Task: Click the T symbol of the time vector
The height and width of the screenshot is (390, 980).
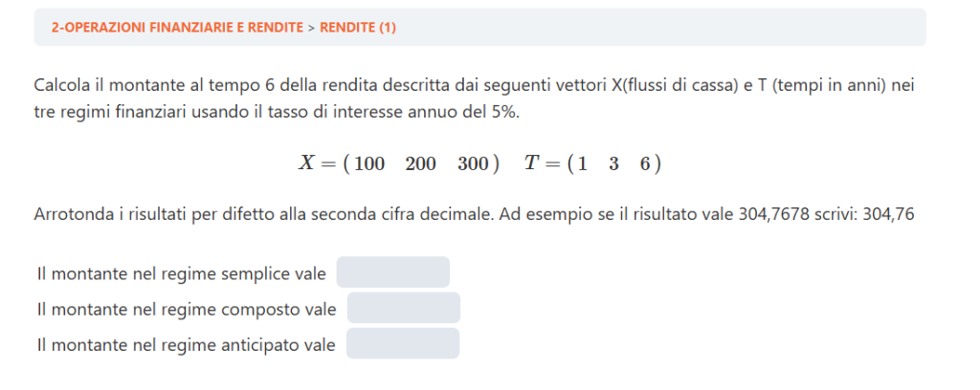Action: (532, 162)
